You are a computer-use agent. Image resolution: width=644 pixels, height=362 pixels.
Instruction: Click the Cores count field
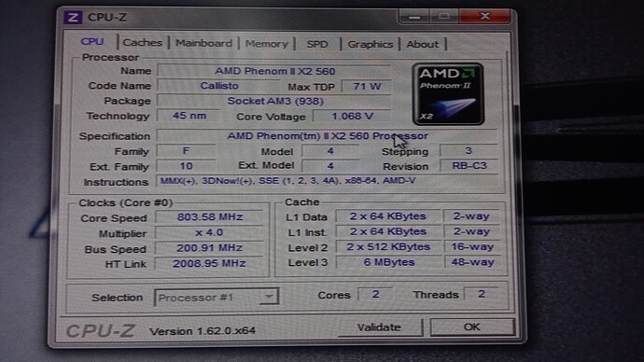(375, 294)
